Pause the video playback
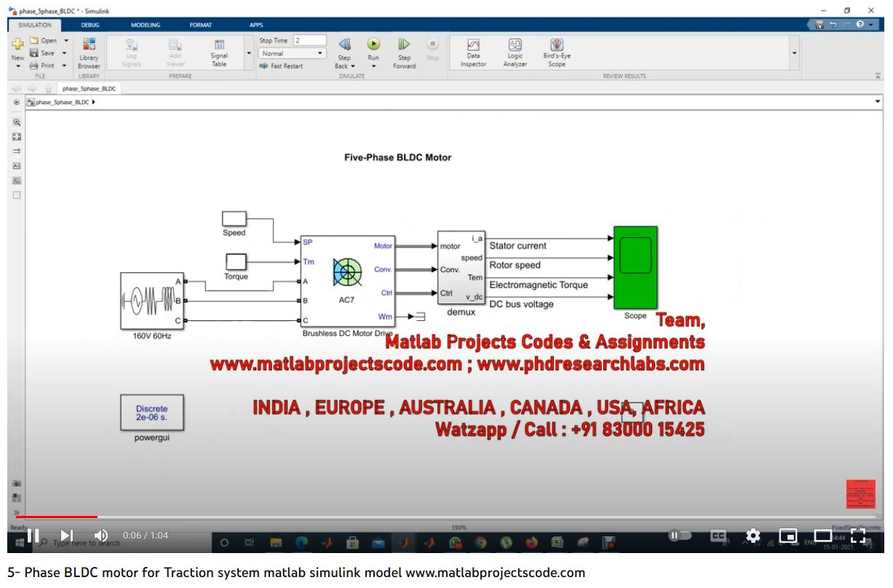 [x=33, y=536]
